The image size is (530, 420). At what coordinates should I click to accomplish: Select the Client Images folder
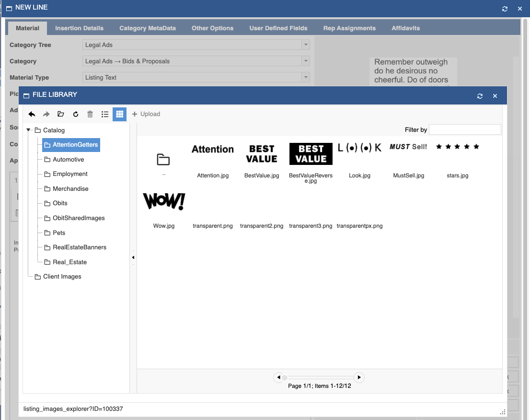[62, 277]
